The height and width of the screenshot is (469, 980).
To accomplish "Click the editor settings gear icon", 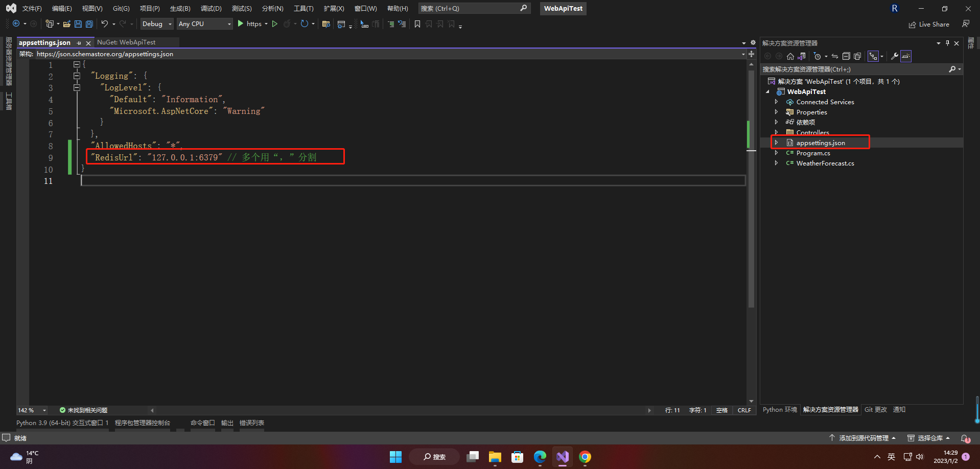I will [x=753, y=43].
